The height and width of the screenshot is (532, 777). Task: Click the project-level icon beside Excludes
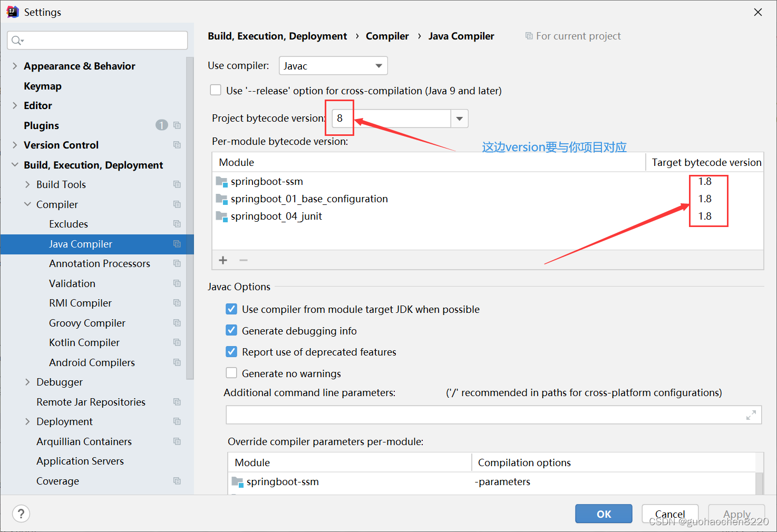coord(177,224)
